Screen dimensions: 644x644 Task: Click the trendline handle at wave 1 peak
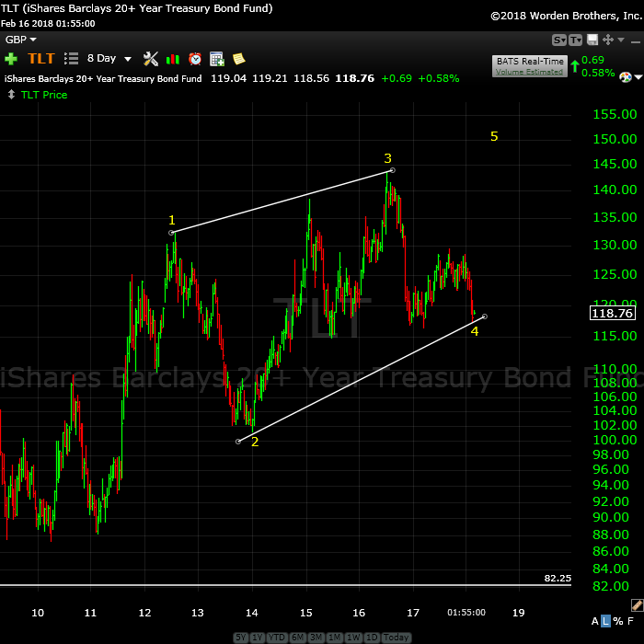coord(171,233)
